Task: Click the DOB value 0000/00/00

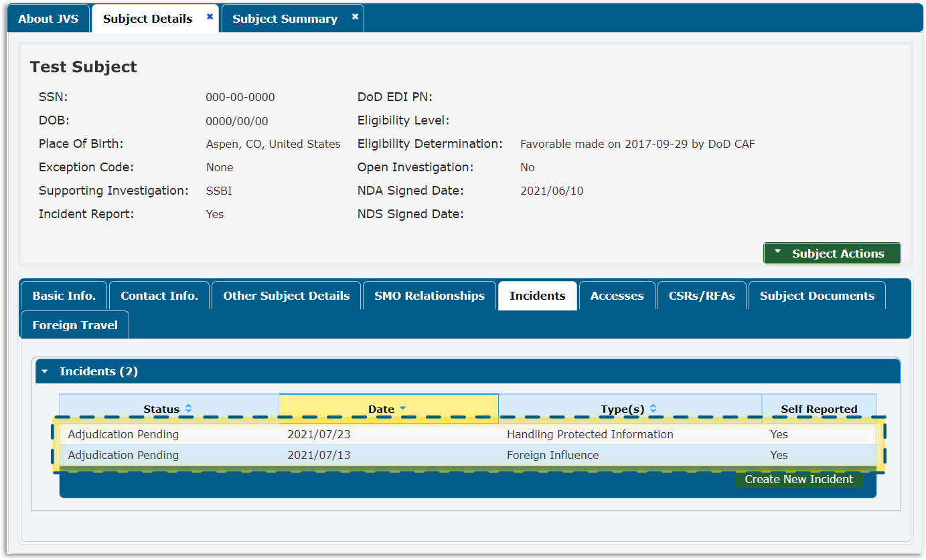Action: click(237, 121)
